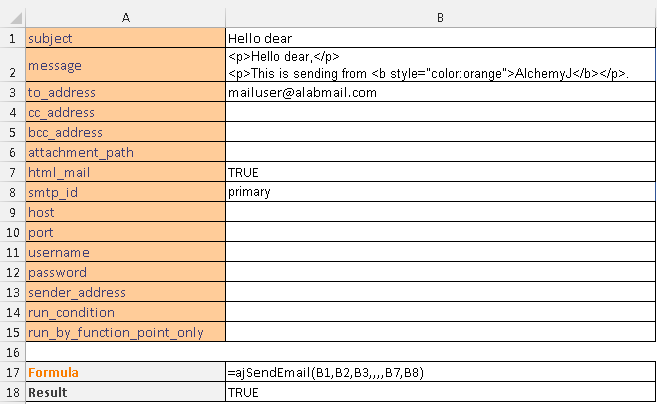Image resolution: width=657 pixels, height=404 pixels.
Task: Select the 'primary' smtp_id value cell
Action: 440,192
